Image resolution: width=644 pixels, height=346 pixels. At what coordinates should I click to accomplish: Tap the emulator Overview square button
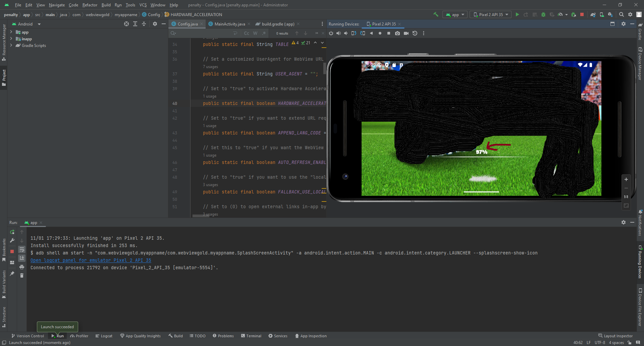[389, 33]
